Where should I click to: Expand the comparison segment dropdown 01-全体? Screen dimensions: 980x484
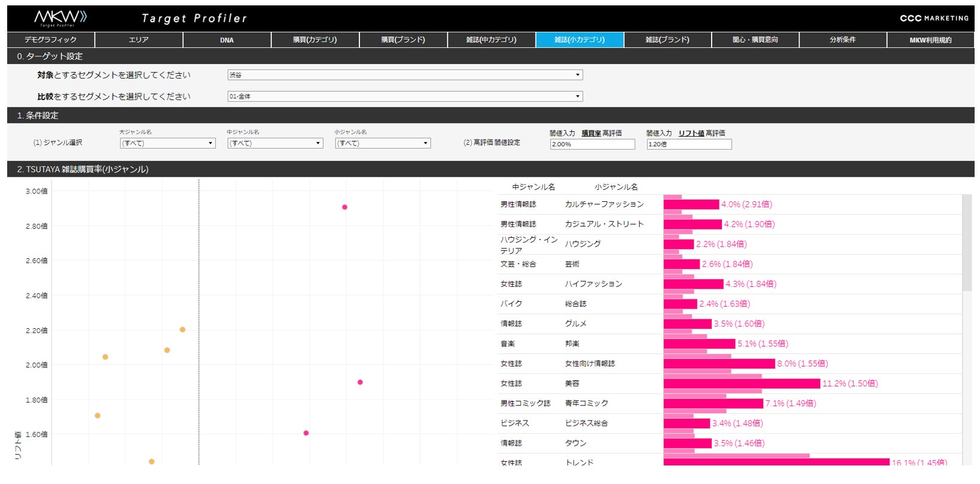click(405, 96)
